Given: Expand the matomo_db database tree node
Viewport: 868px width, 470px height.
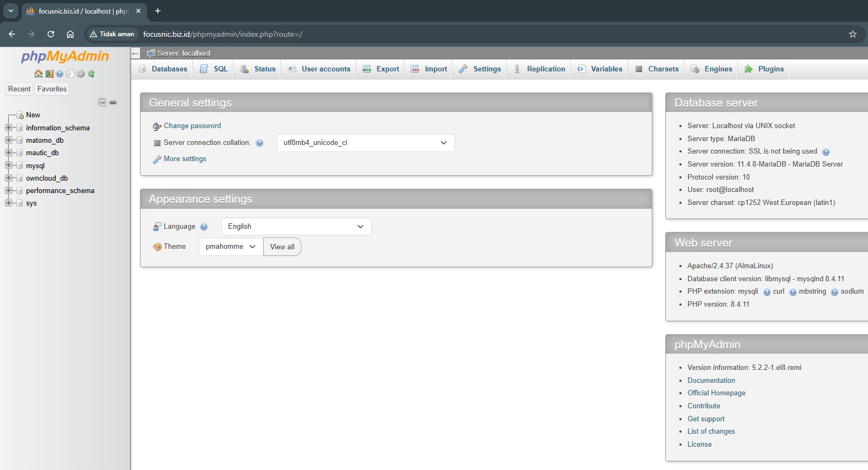Looking at the screenshot, I should click(9, 140).
